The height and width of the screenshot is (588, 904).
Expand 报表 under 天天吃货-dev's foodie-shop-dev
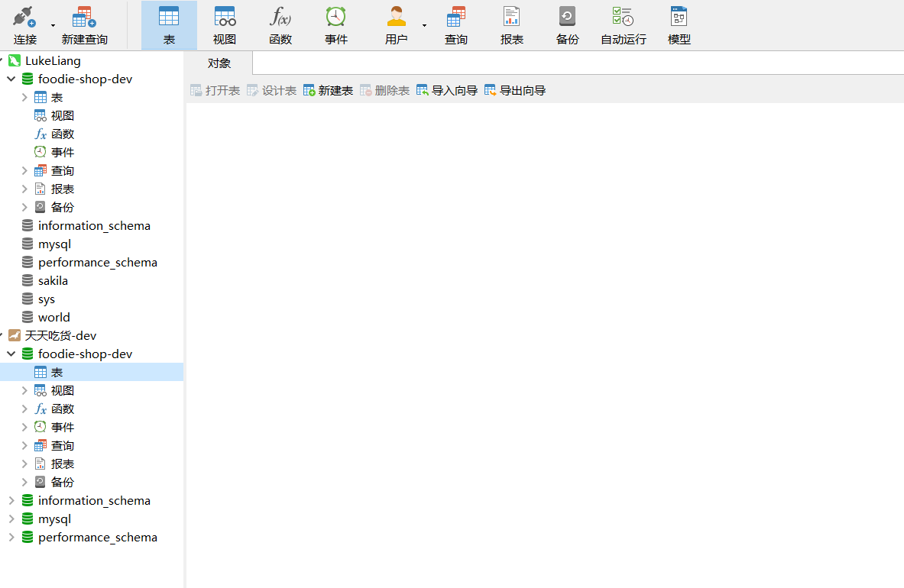(24, 464)
